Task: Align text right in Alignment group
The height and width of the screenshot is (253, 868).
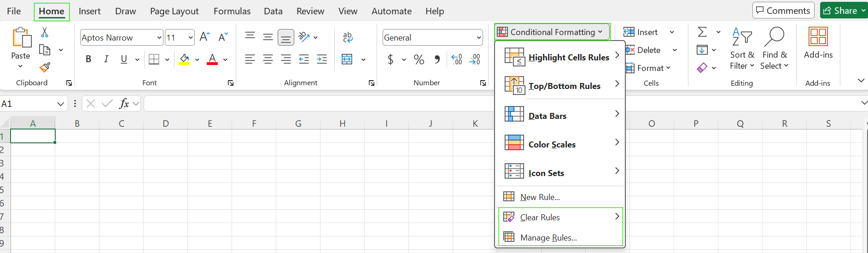Action: [x=286, y=59]
